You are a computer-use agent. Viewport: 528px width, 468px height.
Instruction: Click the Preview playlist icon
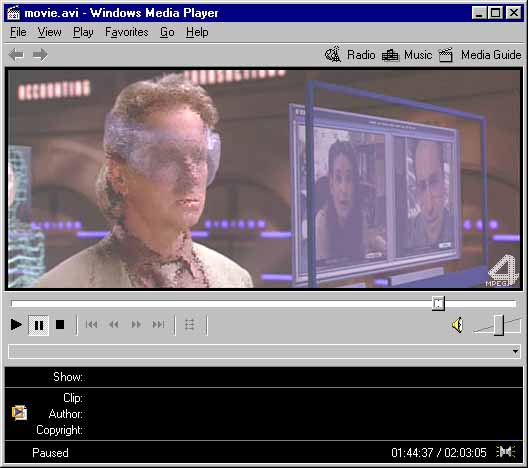click(190, 325)
